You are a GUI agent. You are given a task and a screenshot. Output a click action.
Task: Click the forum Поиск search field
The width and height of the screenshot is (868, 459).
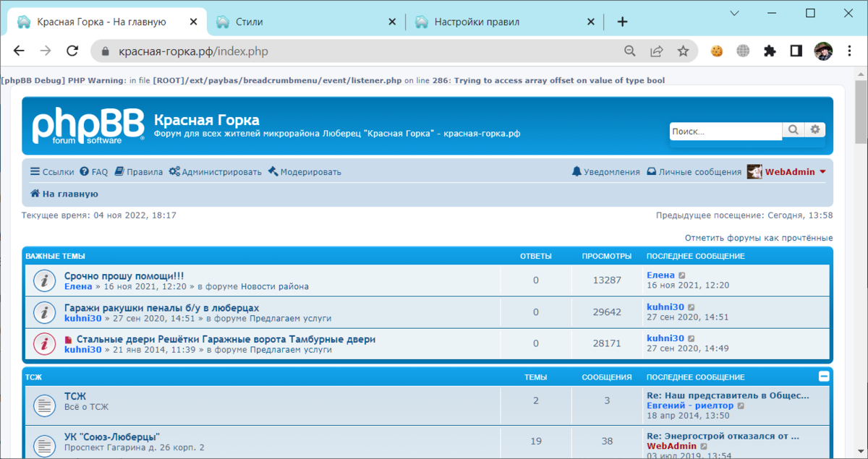pos(726,132)
